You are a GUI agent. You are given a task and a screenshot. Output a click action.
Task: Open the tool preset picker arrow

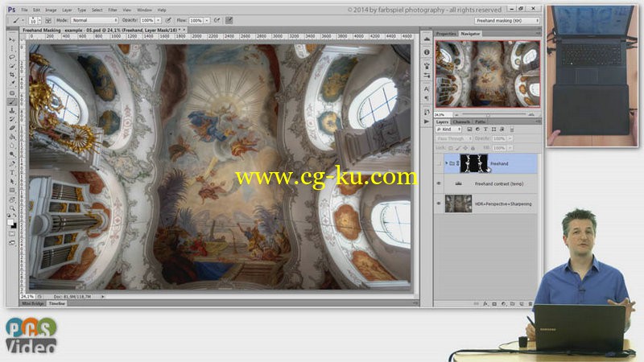pyautogui.click(x=23, y=20)
